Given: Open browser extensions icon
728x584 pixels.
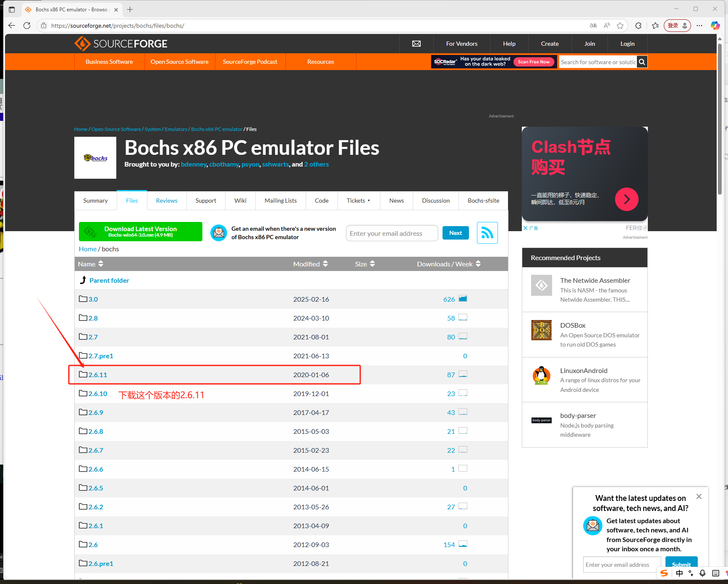Looking at the screenshot, I should click(639, 26).
